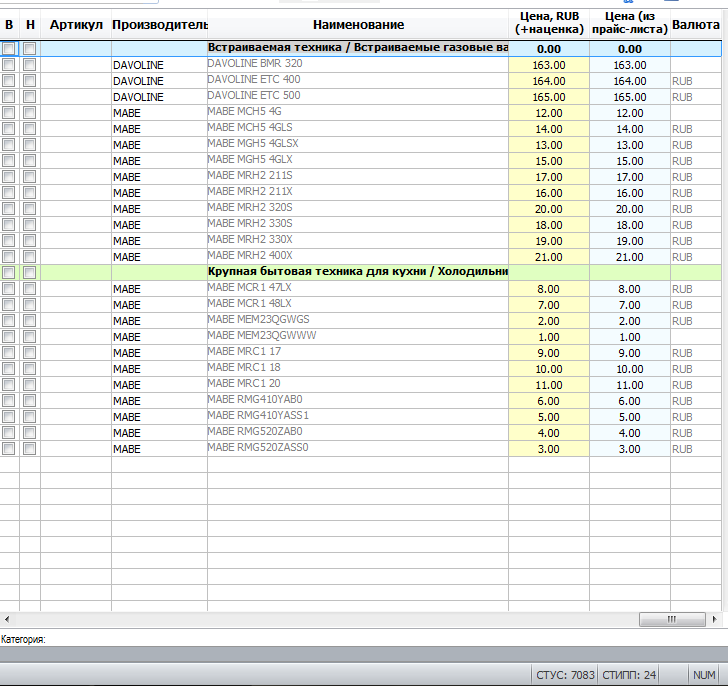Click the MABE manufacturer cell for MRH2 400X
728x686 pixels.
coord(159,257)
